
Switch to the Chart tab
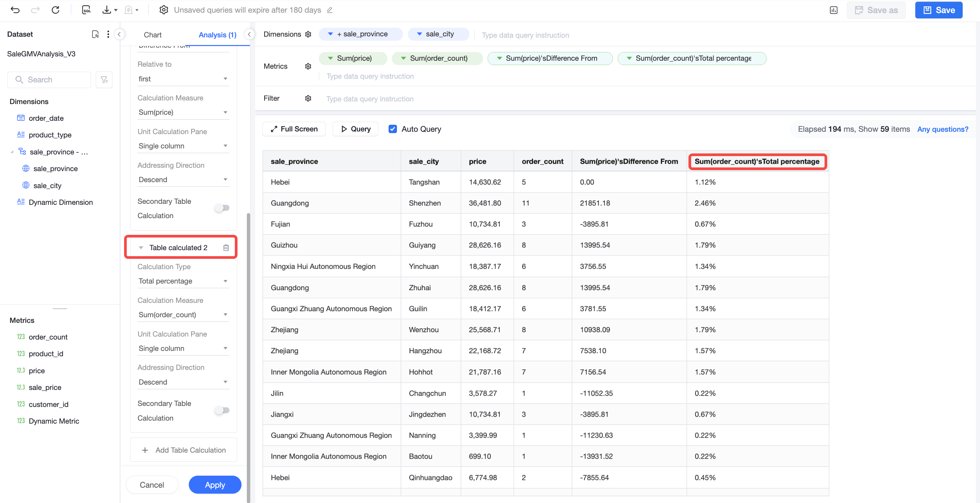(152, 35)
